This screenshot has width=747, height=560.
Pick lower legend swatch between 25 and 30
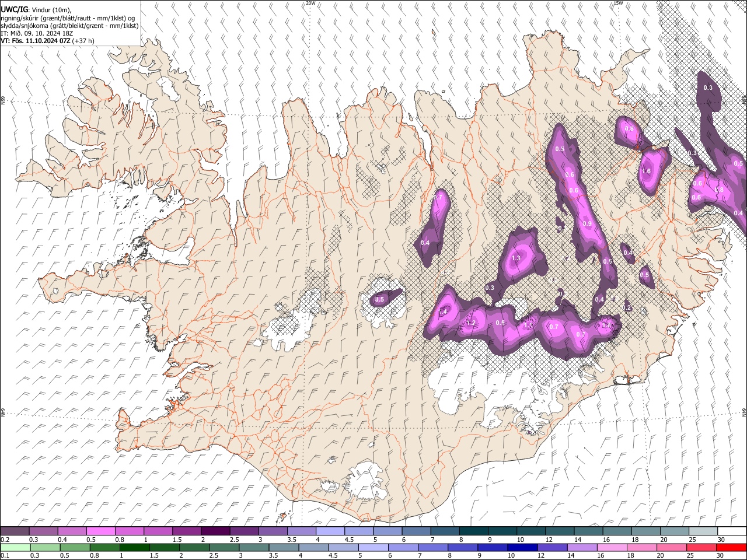(x=703, y=547)
